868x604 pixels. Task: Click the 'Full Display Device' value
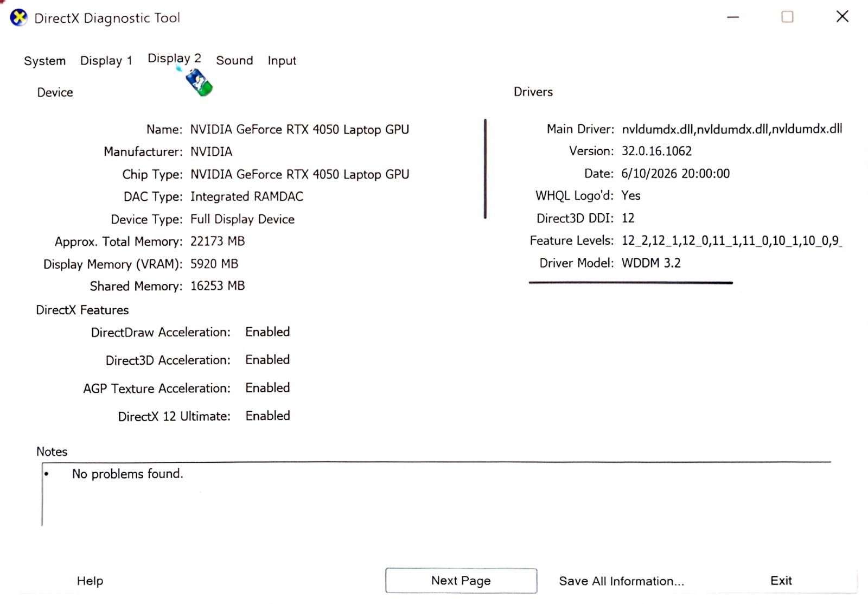242,219
